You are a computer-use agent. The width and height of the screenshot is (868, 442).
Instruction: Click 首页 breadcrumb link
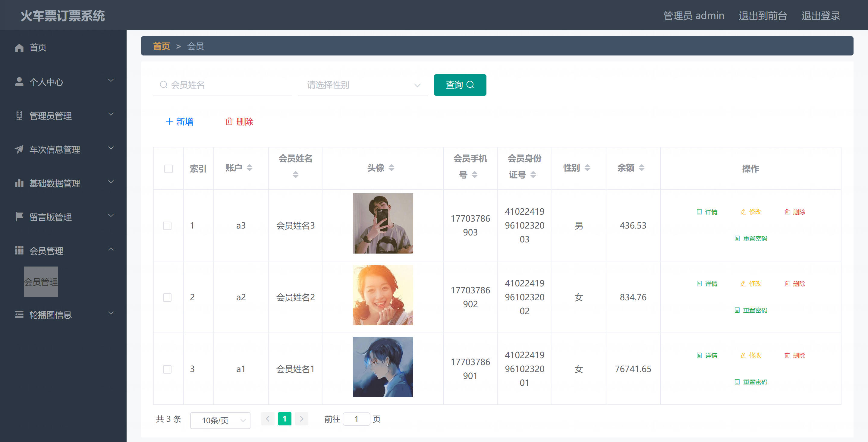click(x=162, y=46)
